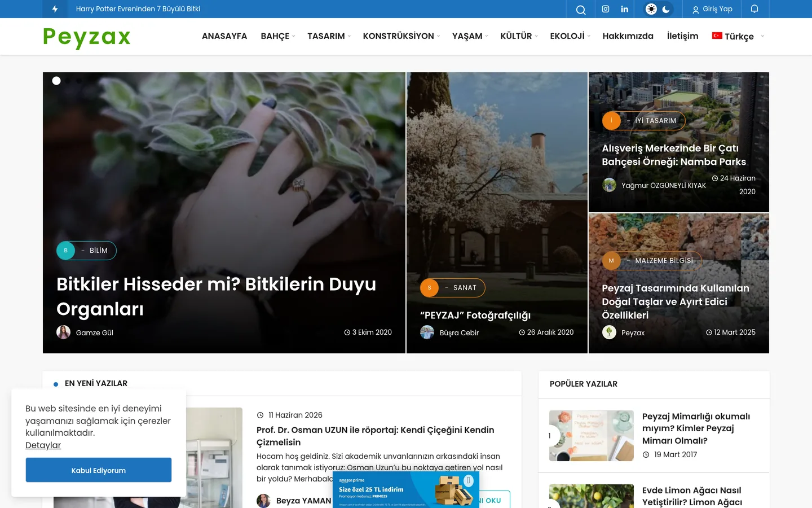Open the search magnifier in the top bar
The image size is (812, 508).
[x=581, y=9]
